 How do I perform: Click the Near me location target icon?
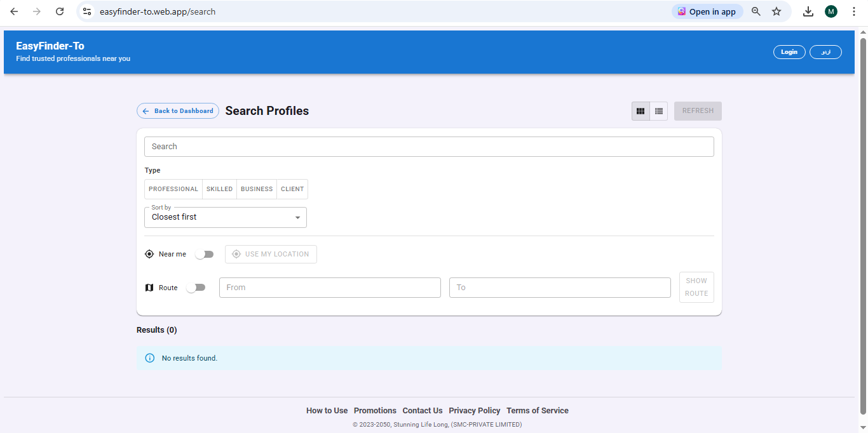149,254
